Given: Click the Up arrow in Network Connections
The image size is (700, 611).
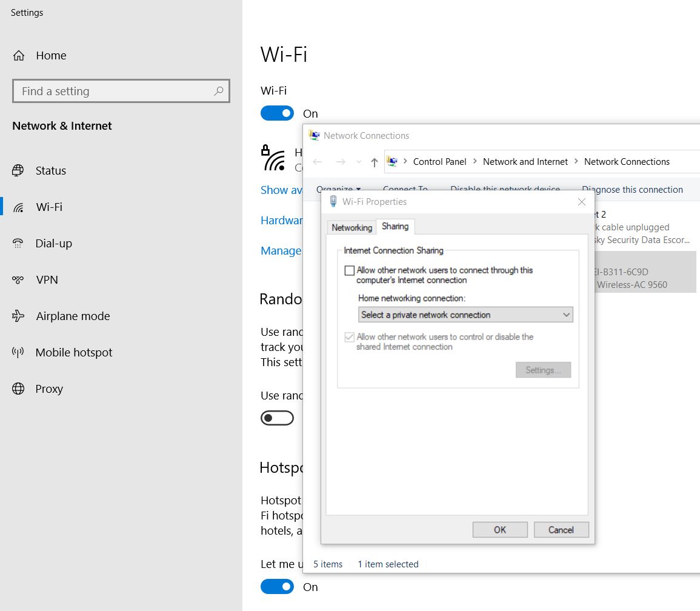Looking at the screenshot, I should pyautogui.click(x=374, y=162).
